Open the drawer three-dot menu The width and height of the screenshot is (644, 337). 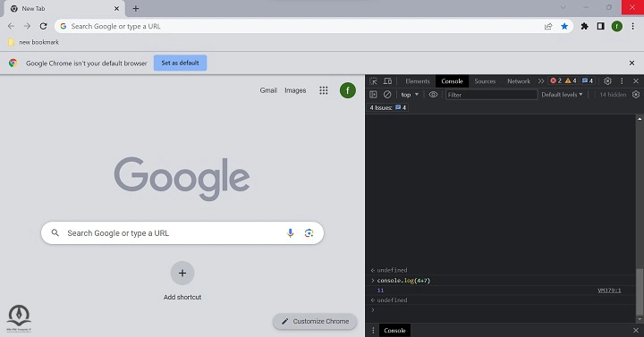[373, 331]
